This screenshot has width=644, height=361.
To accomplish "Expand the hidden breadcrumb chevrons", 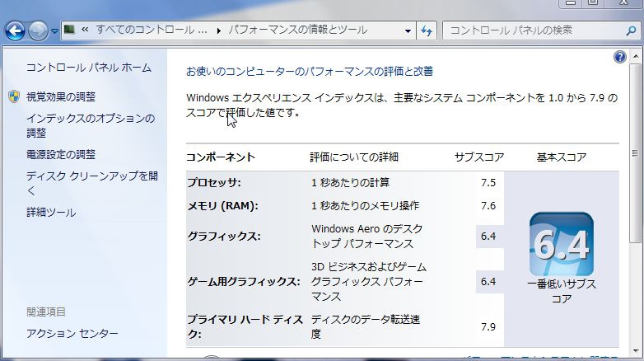I will [x=85, y=30].
